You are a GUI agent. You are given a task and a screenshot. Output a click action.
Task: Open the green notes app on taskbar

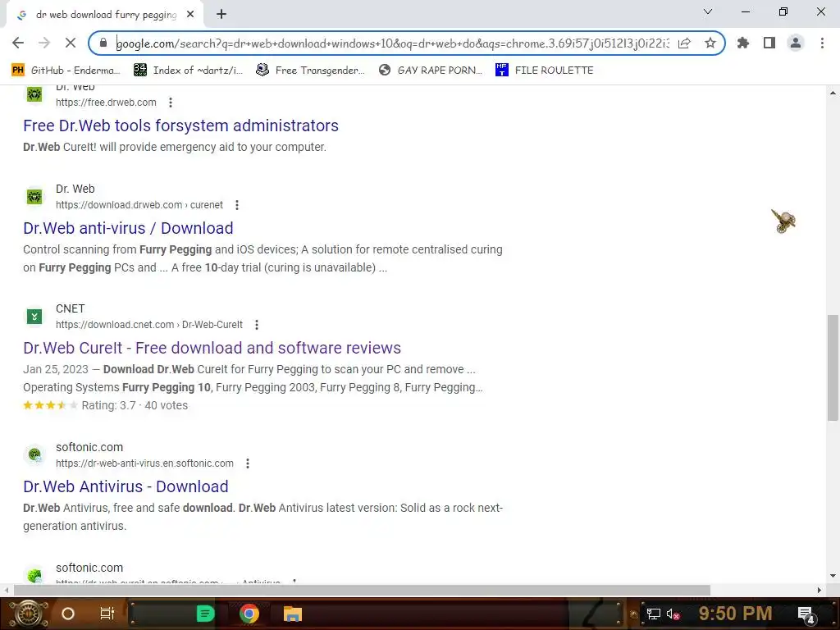(205, 614)
